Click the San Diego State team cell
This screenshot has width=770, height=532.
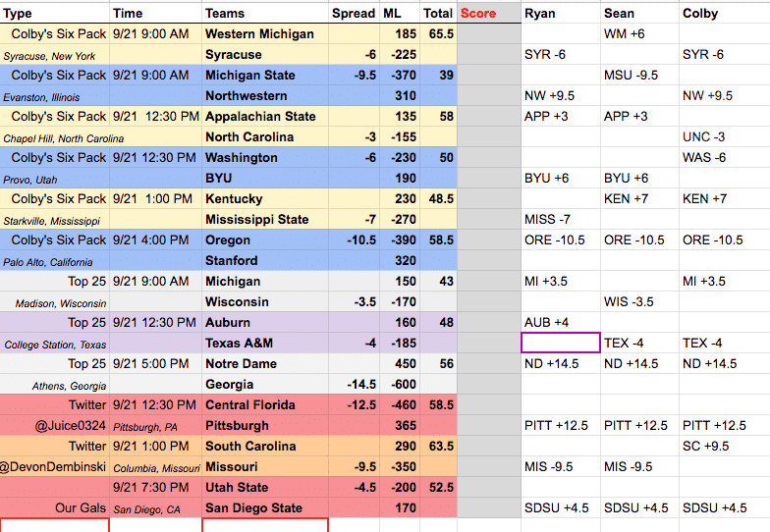coord(265,508)
